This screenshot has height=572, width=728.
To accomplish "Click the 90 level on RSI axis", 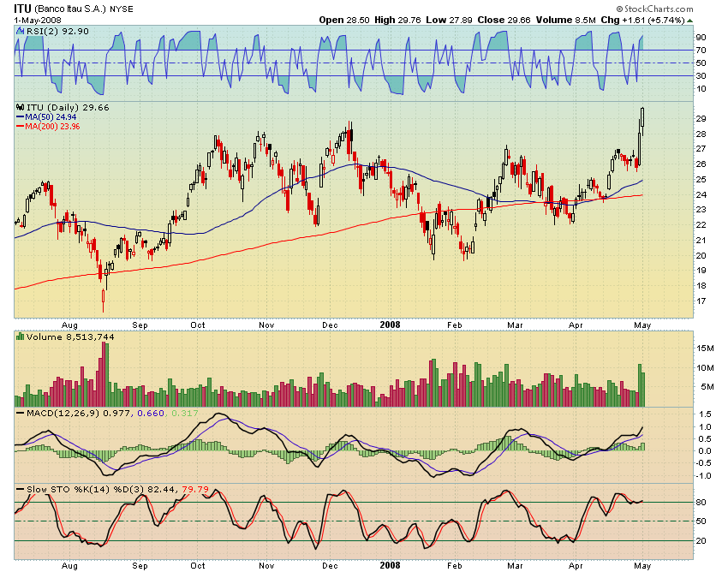I will [701, 37].
